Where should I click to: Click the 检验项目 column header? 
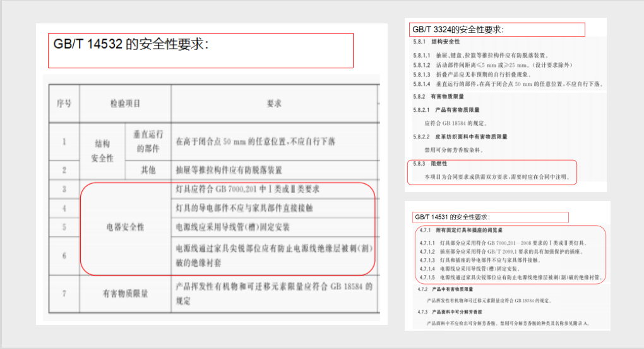(125, 103)
